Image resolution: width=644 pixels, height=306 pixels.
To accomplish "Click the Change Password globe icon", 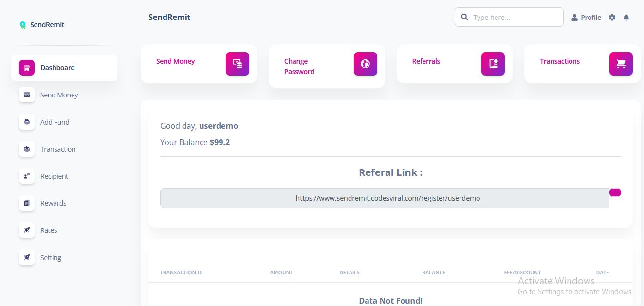I will [366, 64].
